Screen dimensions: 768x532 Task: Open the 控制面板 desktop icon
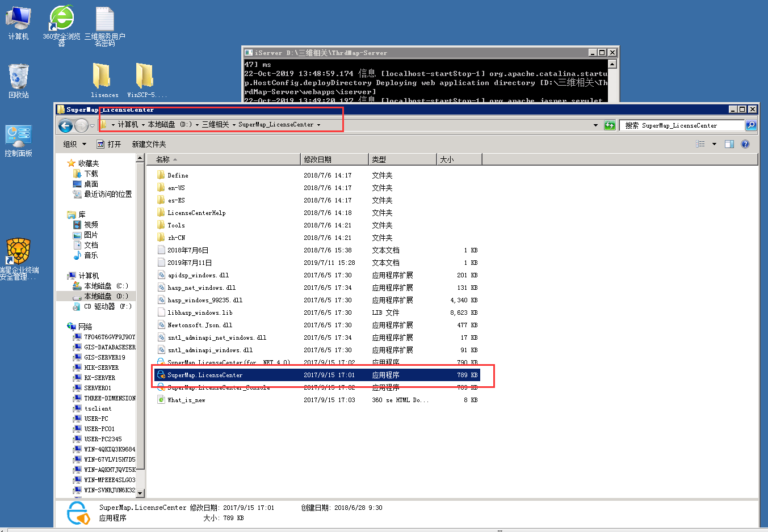pyautogui.click(x=18, y=141)
